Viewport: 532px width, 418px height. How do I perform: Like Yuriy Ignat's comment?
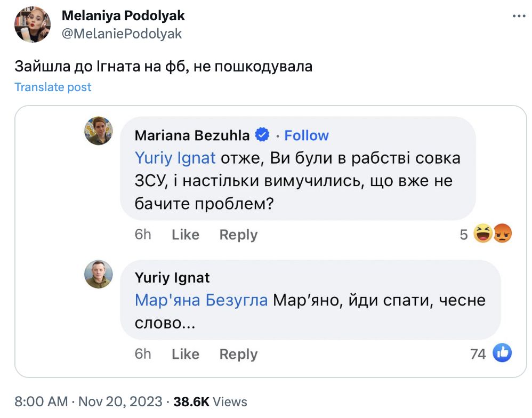186,354
